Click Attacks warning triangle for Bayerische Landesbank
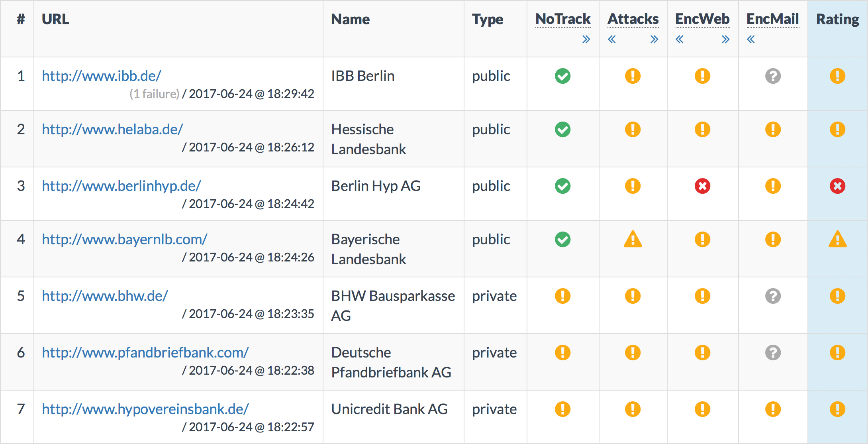868x444 pixels. coord(633,240)
